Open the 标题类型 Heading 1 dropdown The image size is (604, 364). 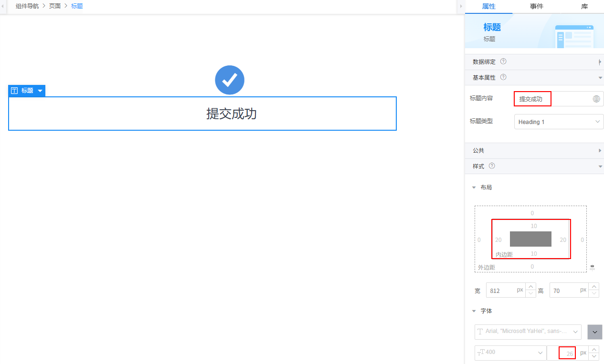(559, 122)
